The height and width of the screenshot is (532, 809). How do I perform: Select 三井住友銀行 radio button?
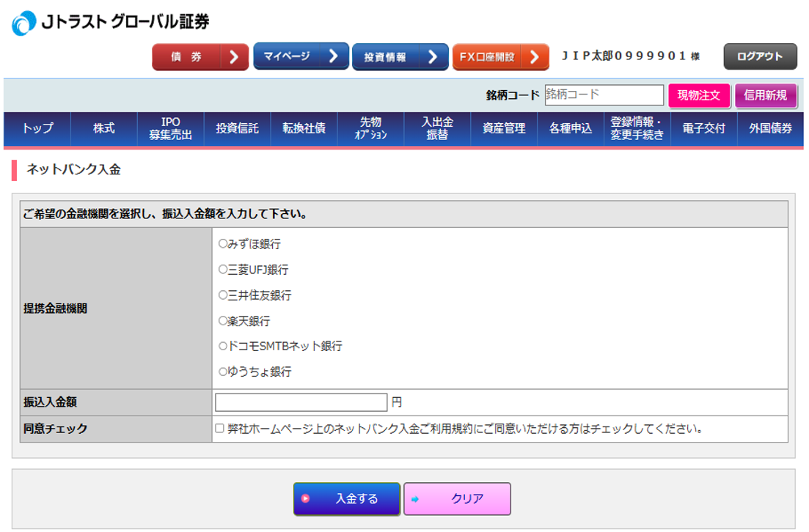coord(223,295)
